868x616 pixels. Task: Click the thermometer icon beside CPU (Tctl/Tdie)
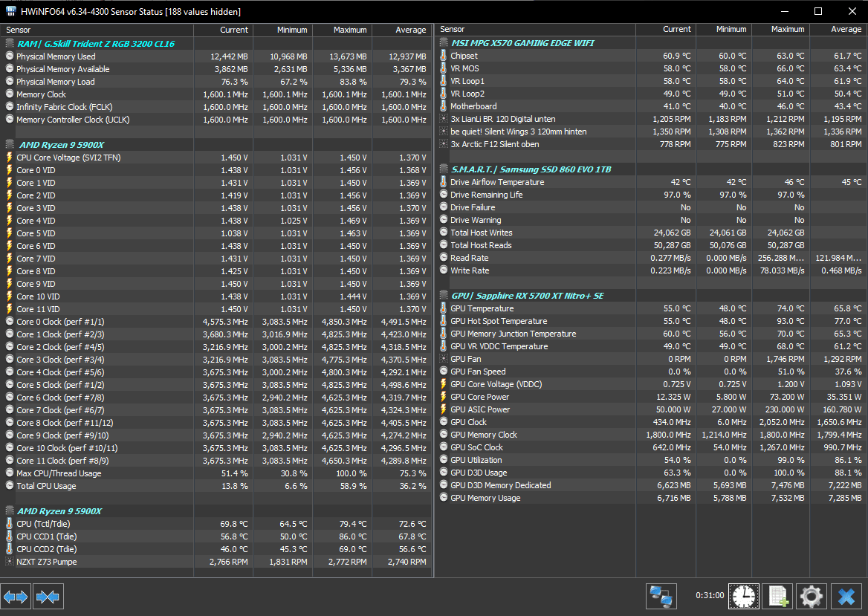point(10,524)
